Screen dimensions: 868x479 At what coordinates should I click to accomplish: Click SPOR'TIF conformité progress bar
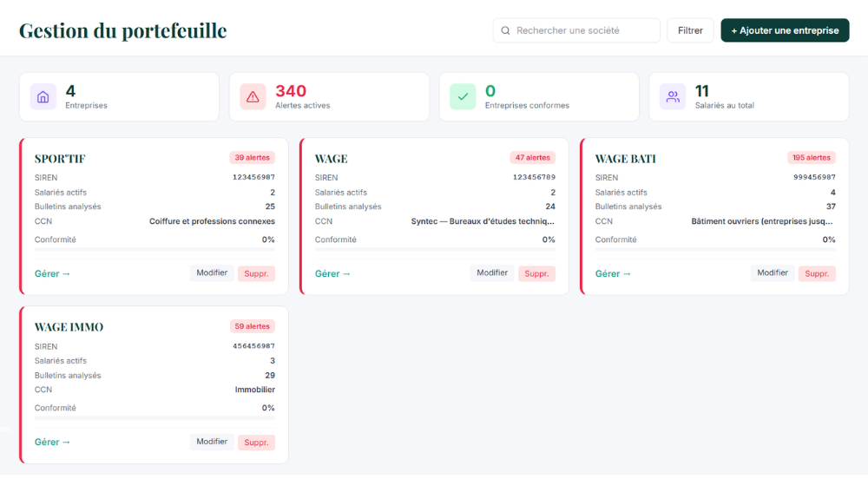(x=155, y=249)
